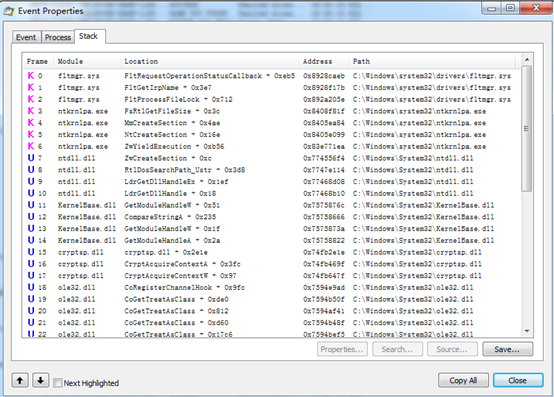Click the Copy All button
554x397 pixels.
(x=464, y=380)
